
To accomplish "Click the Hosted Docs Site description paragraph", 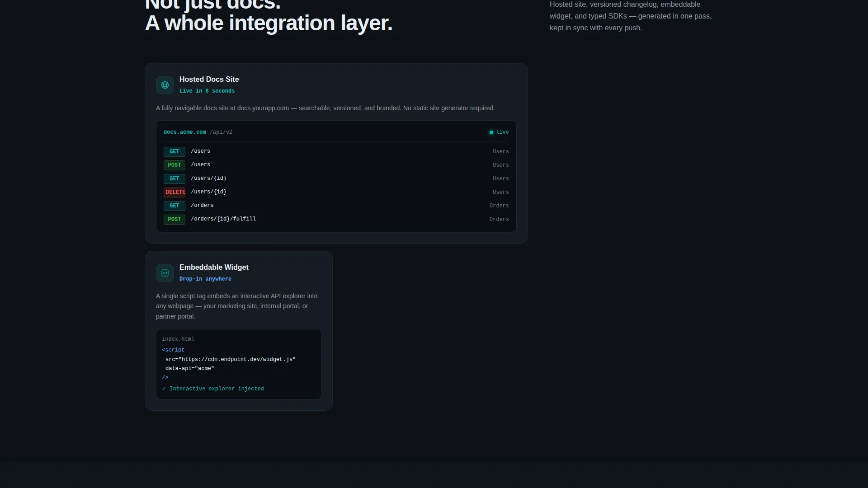I will pos(325,108).
